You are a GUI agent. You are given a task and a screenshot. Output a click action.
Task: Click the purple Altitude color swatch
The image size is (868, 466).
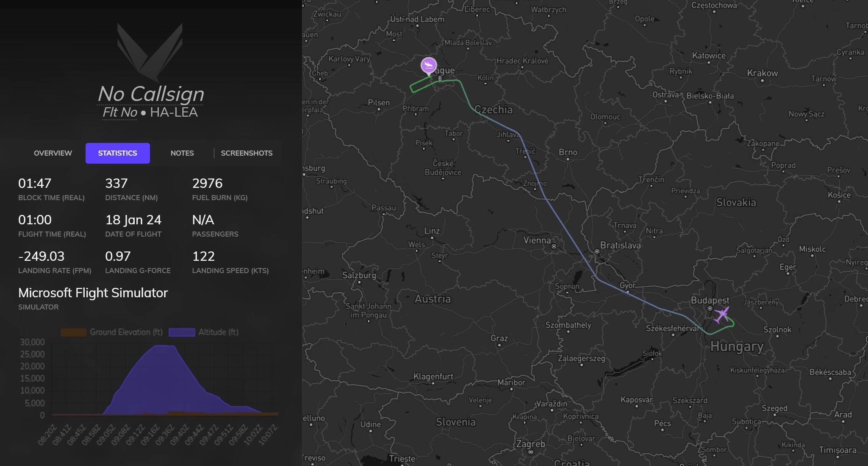(x=182, y=332)
